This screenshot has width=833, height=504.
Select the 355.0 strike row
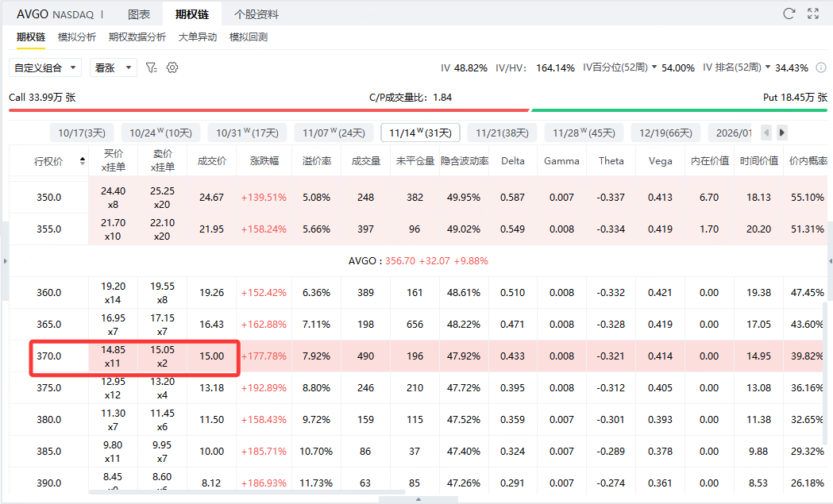[x=418, y=229]
